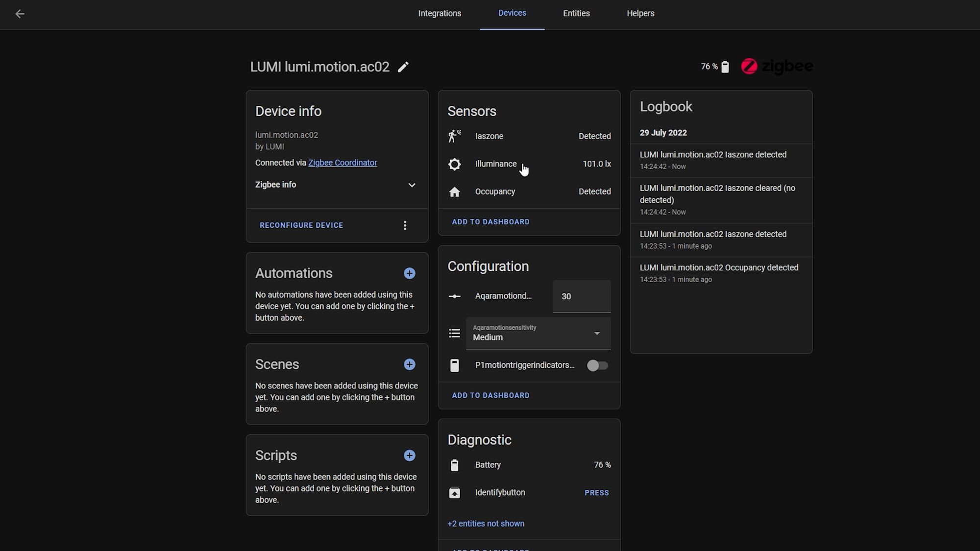This screenshot has height=551, width=980.
Task: Expand Zigbee info section
Action: tap(336, 185)
